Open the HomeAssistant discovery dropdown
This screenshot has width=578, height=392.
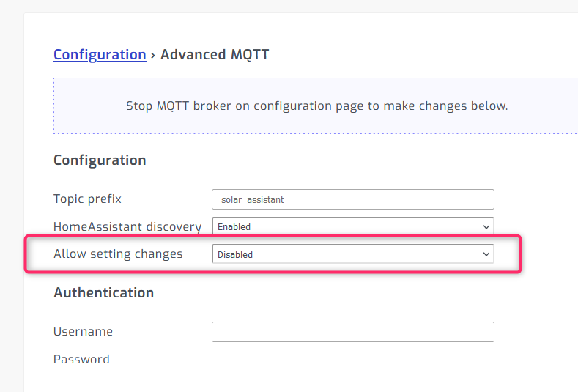click(x=353, y=226)
